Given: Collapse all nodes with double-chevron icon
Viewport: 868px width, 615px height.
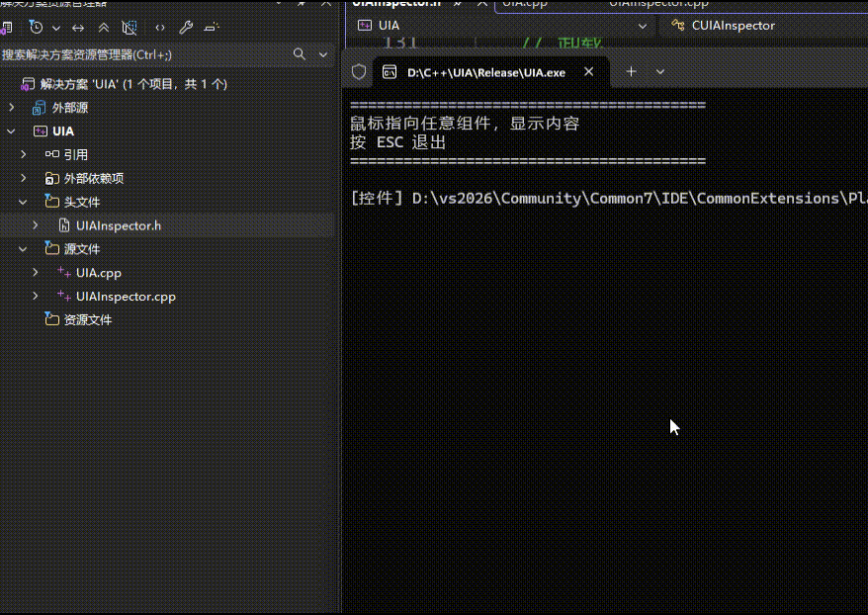Looking at the screenshot, I should (x=104, y=28).
